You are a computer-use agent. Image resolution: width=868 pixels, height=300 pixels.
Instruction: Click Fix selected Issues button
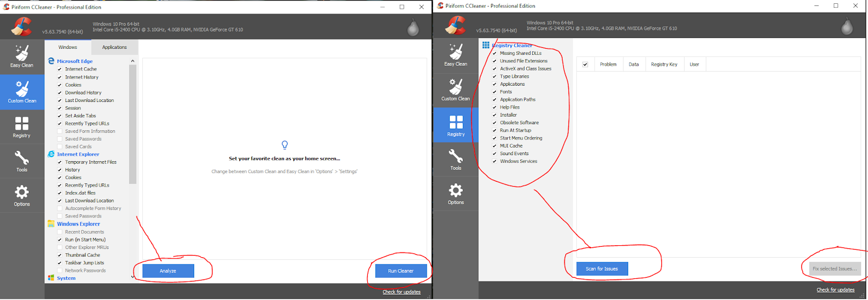coord(835,269)
